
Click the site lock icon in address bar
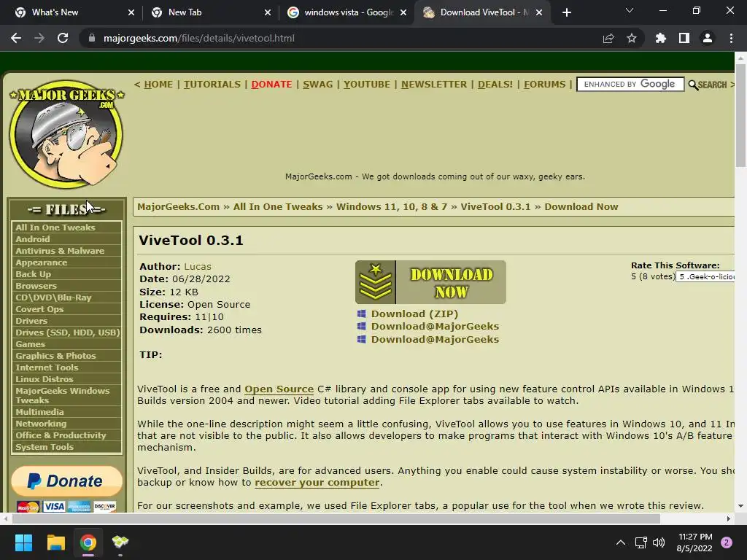tap(92, 38)
